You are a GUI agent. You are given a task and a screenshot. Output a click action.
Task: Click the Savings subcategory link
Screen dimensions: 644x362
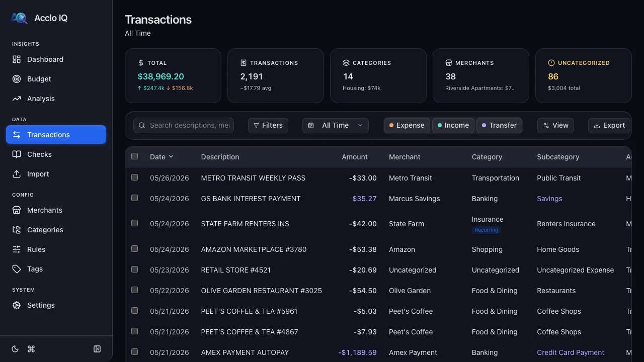(549, 199)
